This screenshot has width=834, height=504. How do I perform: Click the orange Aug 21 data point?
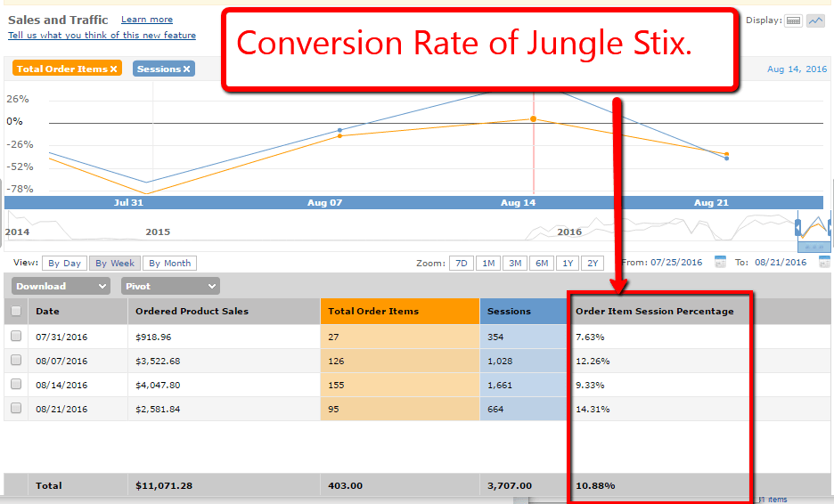pos(727,154)
